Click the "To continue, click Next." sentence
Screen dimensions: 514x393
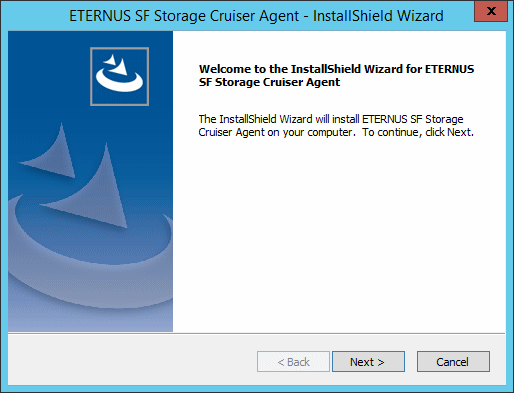tap(418, 132)
